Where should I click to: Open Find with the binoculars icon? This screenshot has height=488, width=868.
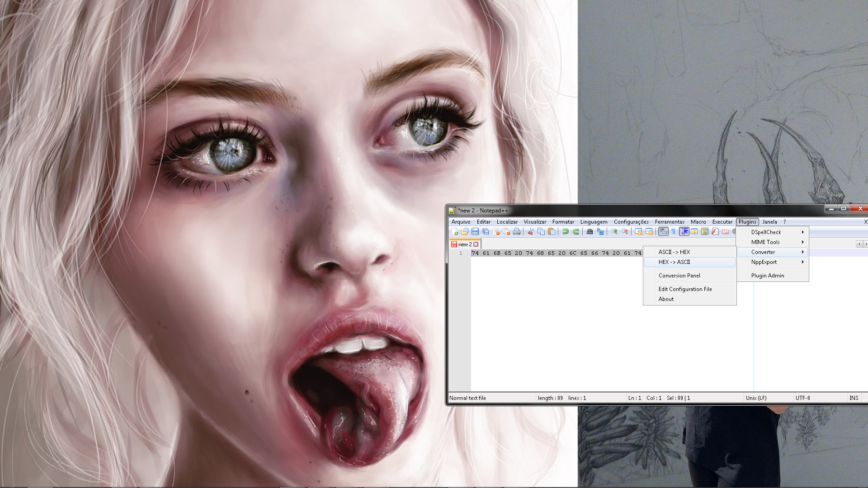point(590,231)
